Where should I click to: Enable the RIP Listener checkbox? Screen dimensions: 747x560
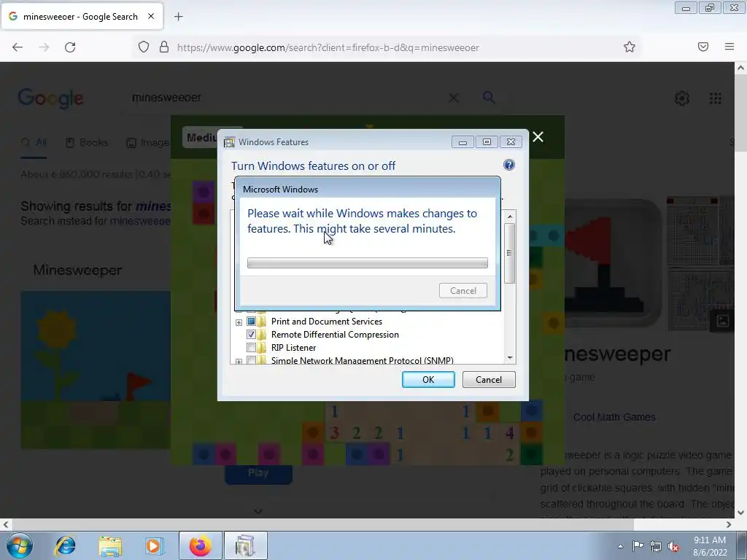[x=251, y=348]
